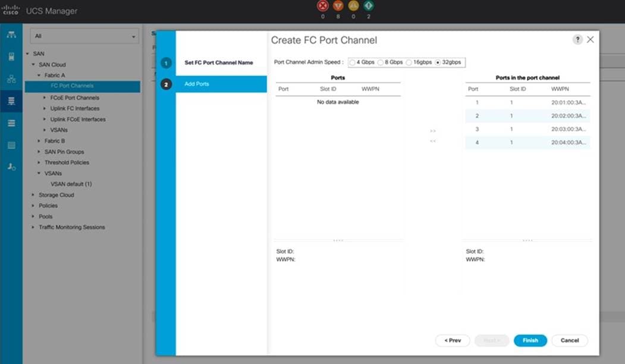
Task: Sort Ports table by WWPN column
Action: (x=370, y=89)
